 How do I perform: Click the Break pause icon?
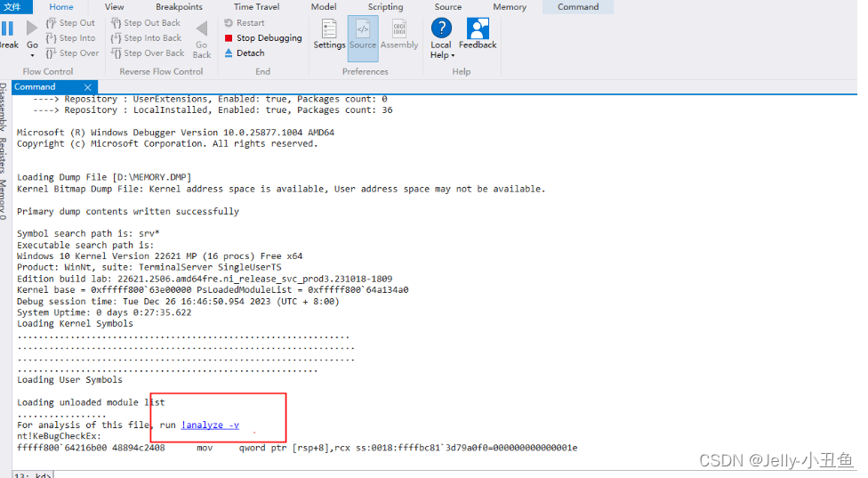[x=8, y=28]
